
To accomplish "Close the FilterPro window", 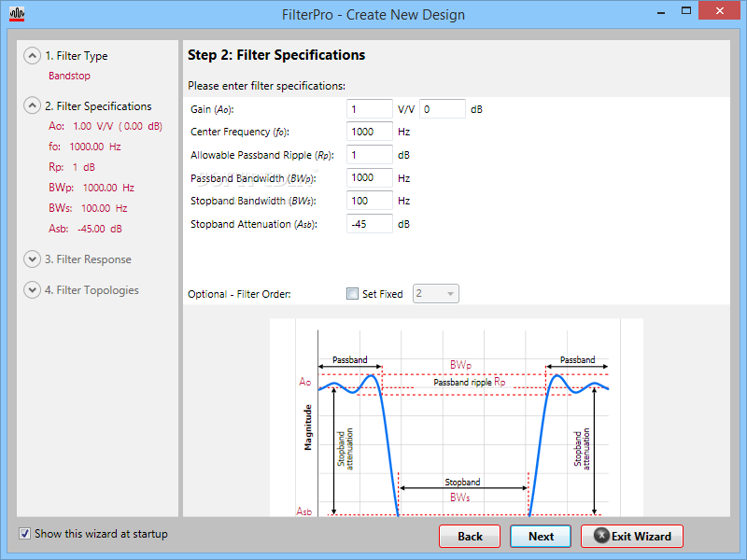I will (719, 10).
